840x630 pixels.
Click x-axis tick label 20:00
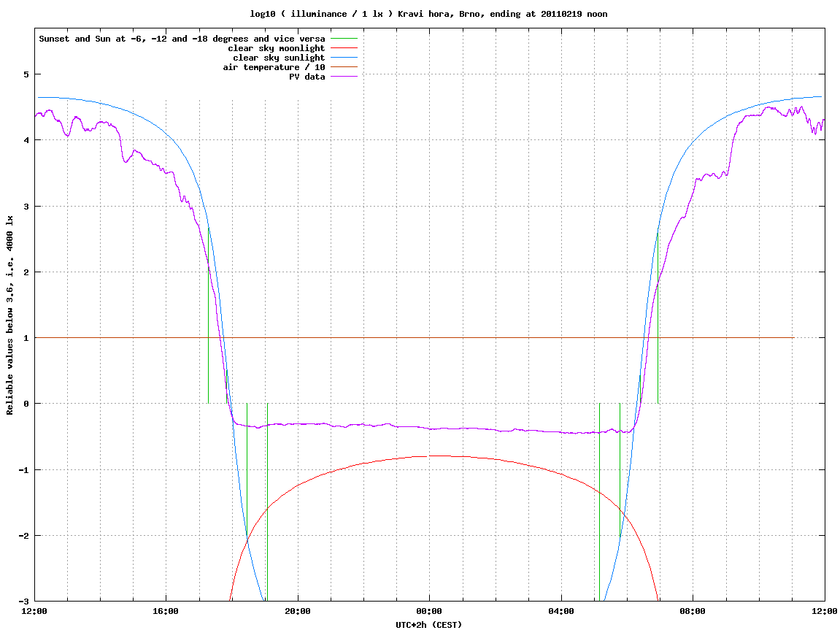point(298,611)
